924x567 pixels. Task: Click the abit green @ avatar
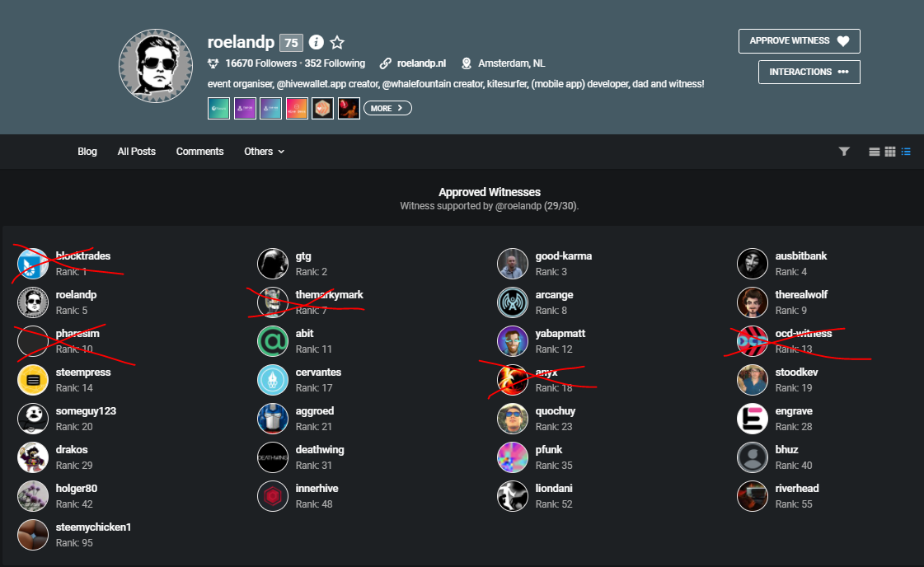coord(273,341)
